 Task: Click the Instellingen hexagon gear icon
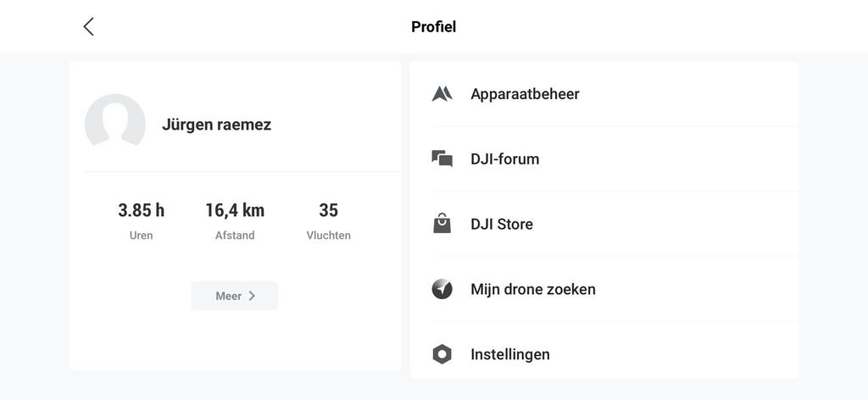(442, 354)
